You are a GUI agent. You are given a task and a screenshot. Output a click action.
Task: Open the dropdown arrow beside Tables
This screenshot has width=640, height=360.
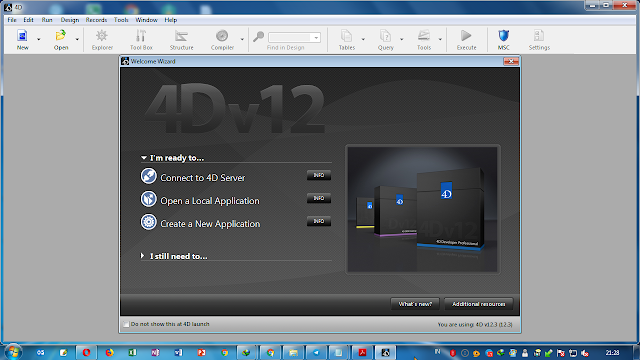[x=363, y=39]
